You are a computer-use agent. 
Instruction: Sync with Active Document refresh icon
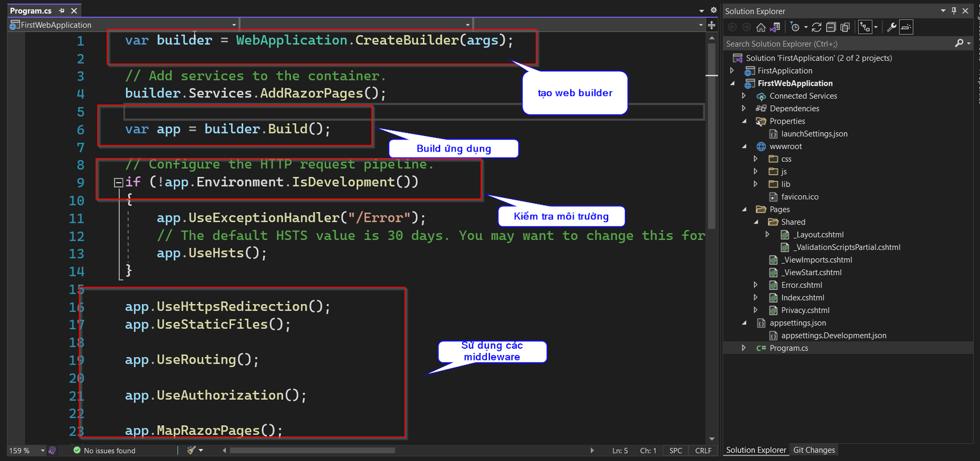817,27
